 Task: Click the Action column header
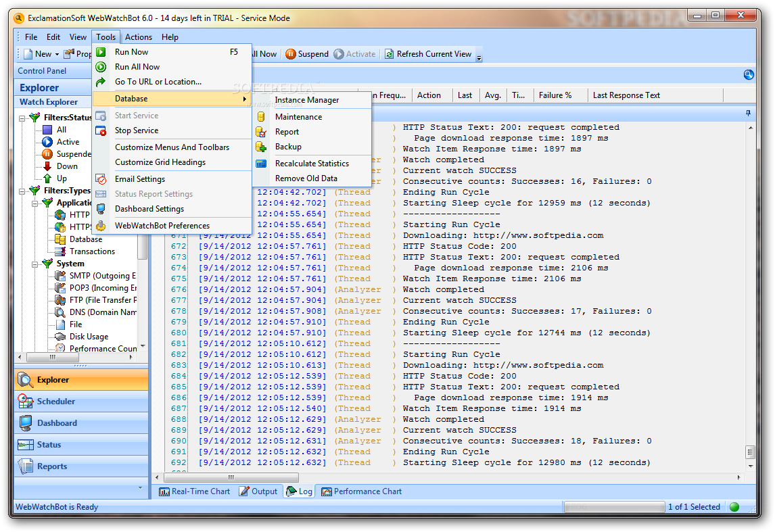tap(431, 95)
